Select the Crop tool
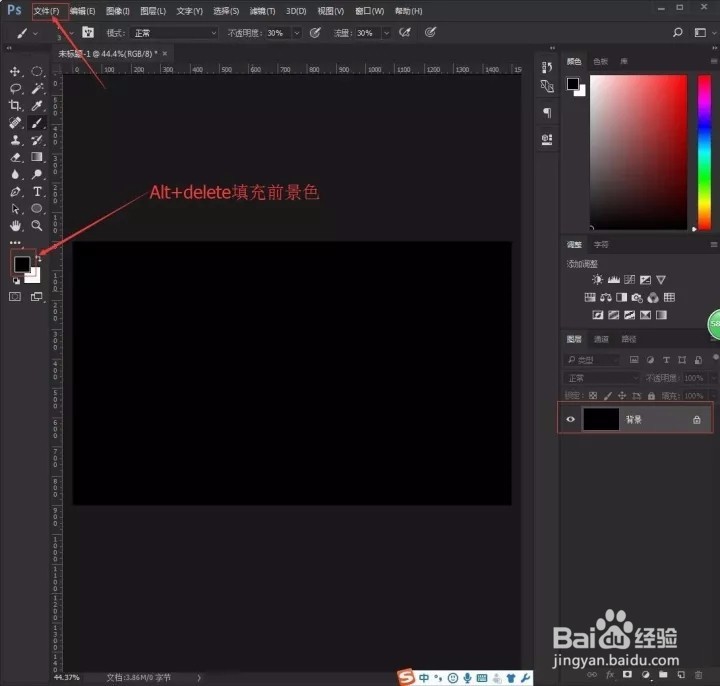720x686 pixels. pyautogui.click(x=15, y=105)
